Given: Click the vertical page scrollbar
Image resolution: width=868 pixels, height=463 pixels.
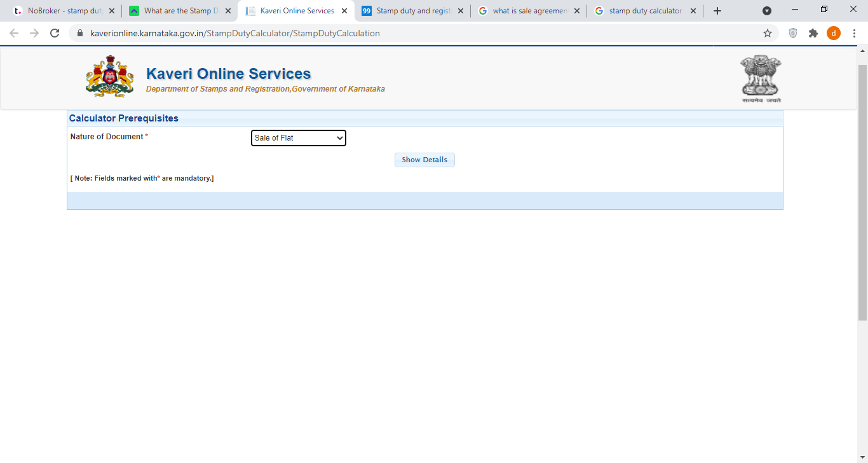Looking at the screenshot, I should click(x=862, y=191).
